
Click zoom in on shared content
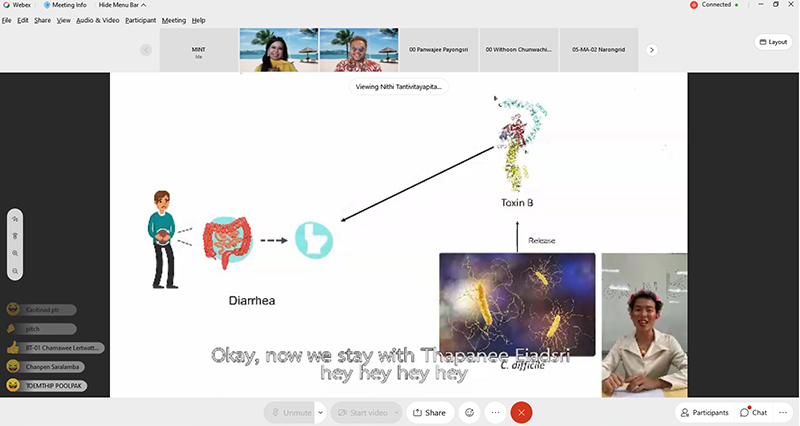coord(15,253)
